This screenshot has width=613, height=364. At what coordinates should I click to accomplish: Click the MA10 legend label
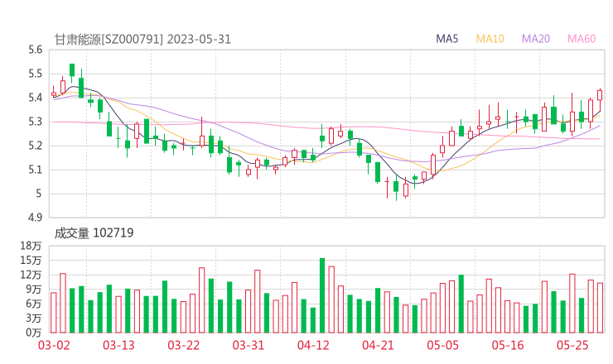click(490, 39)
